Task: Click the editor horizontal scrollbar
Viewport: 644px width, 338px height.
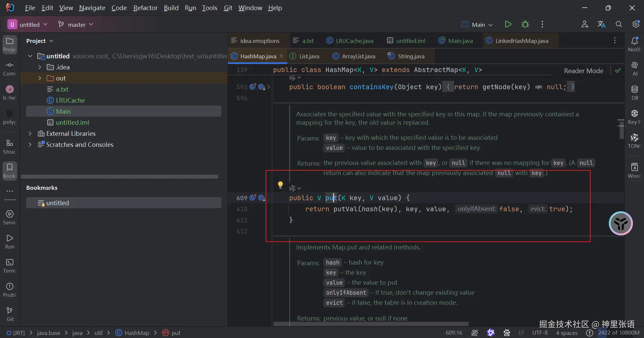Action: (371, 324)
